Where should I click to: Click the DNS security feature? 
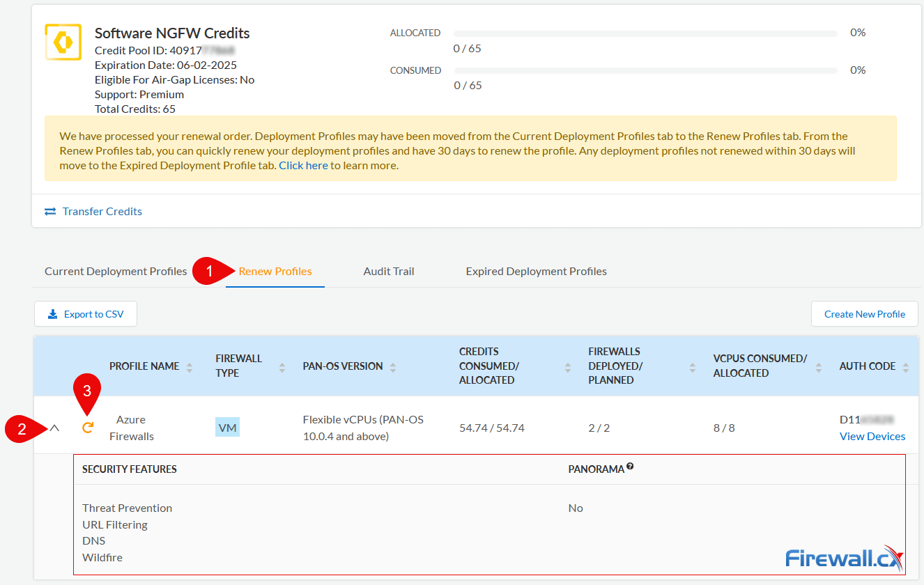click(93, 541)
